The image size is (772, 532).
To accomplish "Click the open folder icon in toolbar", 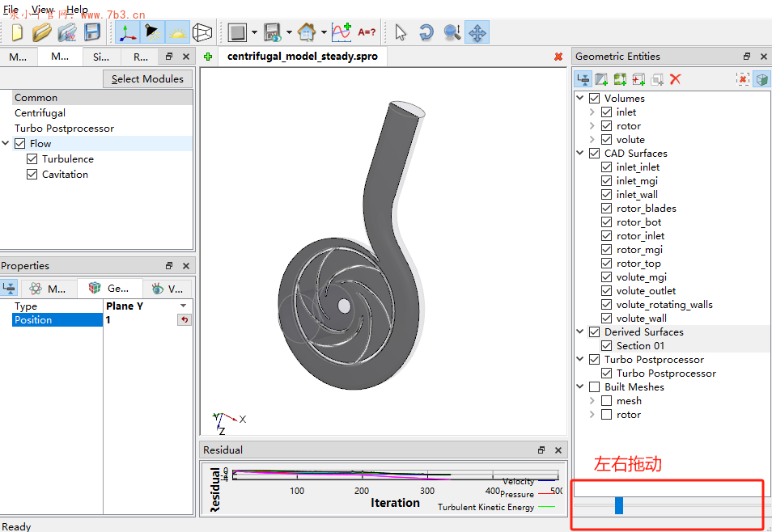I will [x=42, y=32].
